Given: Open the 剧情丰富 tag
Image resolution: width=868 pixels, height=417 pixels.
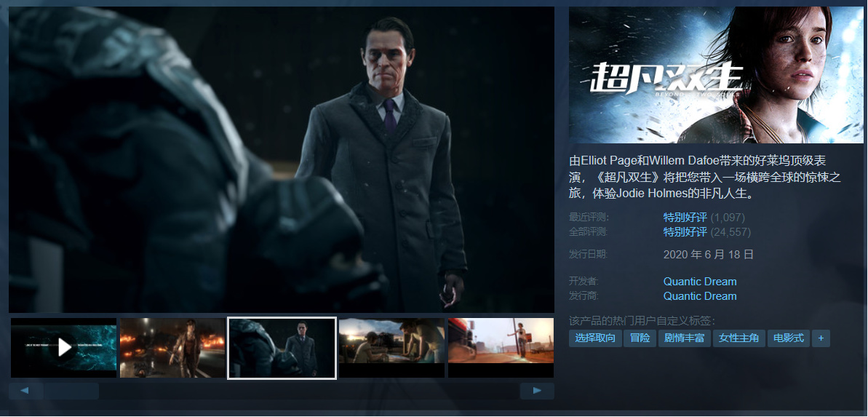Looking at the screenshot, I should [684, 338].
